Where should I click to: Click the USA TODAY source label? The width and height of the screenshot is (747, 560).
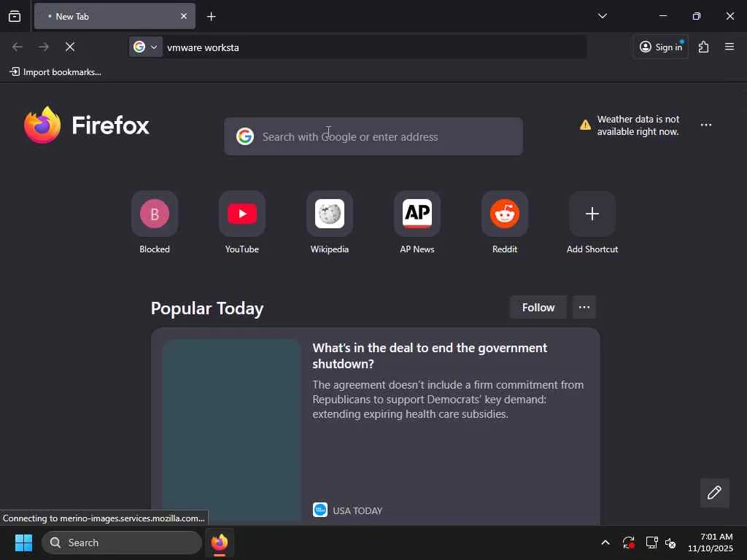357,510
